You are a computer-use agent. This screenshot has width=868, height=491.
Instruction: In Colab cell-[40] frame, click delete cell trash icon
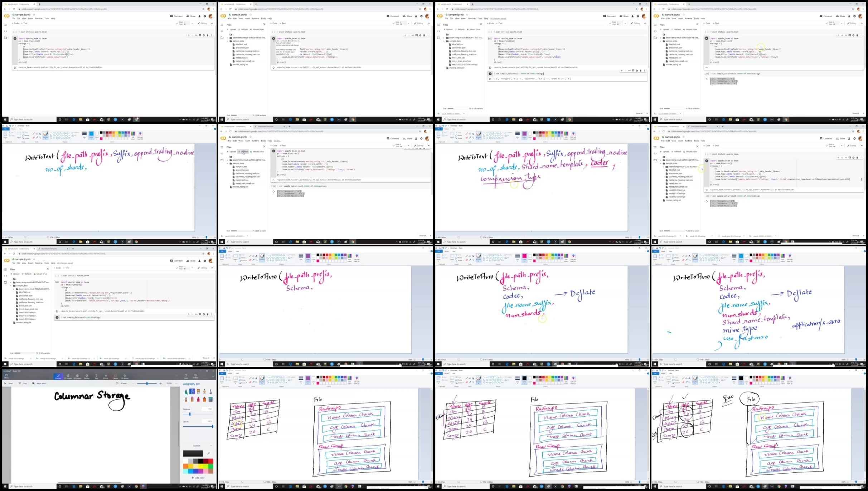pyautogui.click(x=208, y=314)
